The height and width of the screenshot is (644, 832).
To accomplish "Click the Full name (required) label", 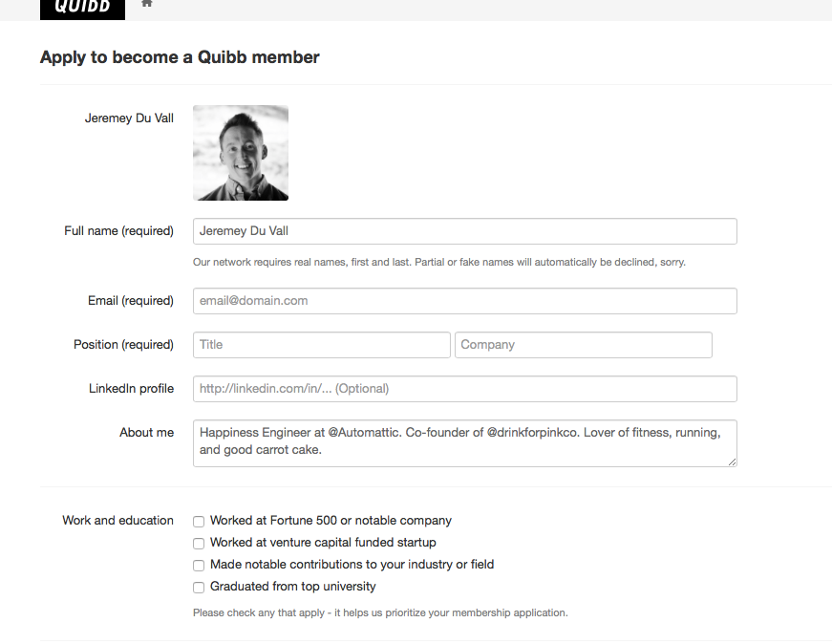I will coord(118,231).
